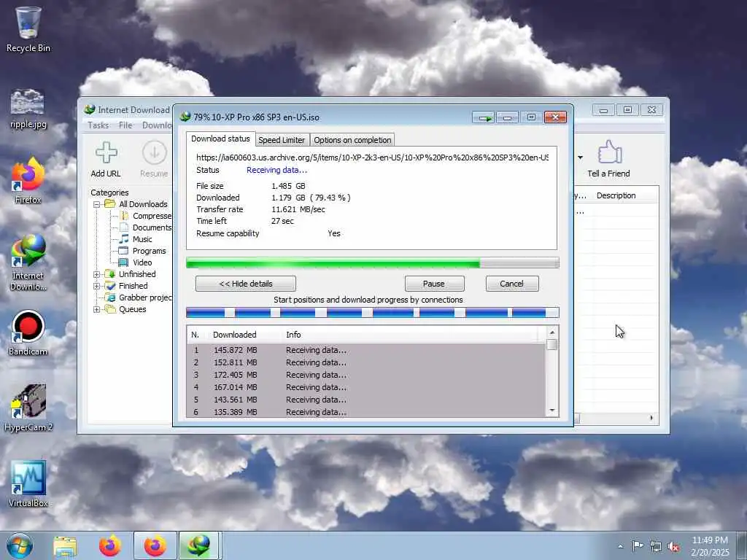
Task: Switch to the active Firefox taskbar window
Action: 155,546
